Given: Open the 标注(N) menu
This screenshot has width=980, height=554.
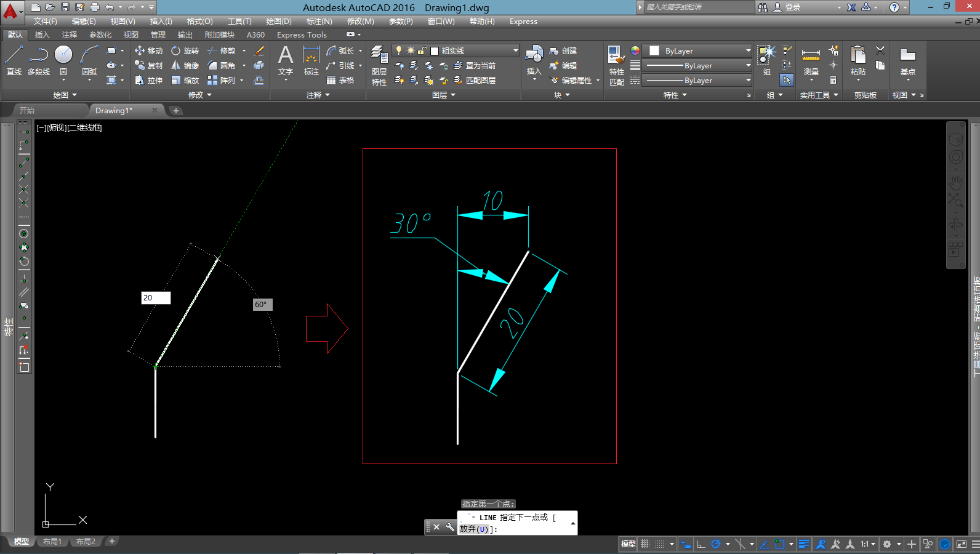Looking at the screenshot, I should click(x=319, y=22).
